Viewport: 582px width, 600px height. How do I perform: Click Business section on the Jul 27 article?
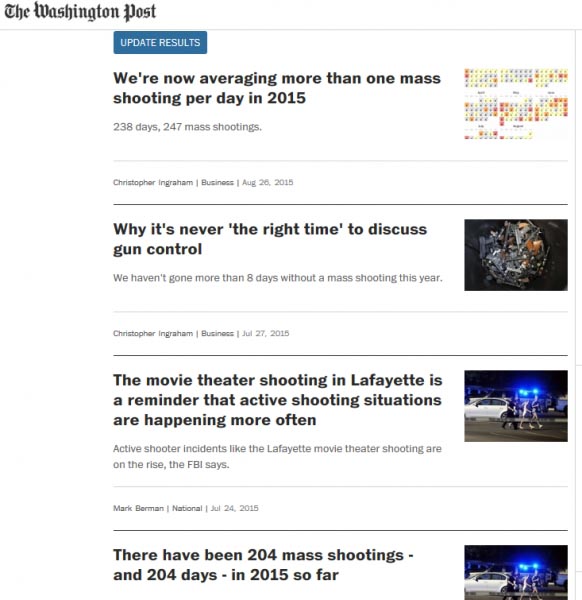(217, 333)
